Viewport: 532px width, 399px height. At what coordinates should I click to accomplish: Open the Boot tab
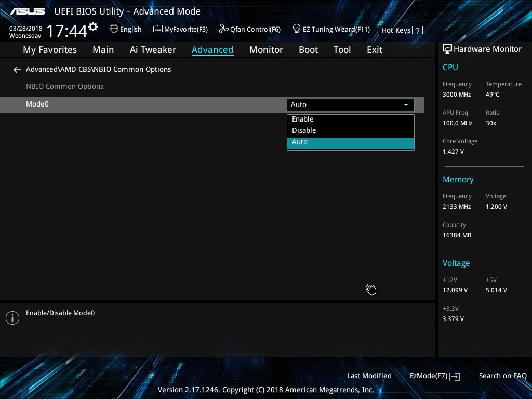[308, 50]
